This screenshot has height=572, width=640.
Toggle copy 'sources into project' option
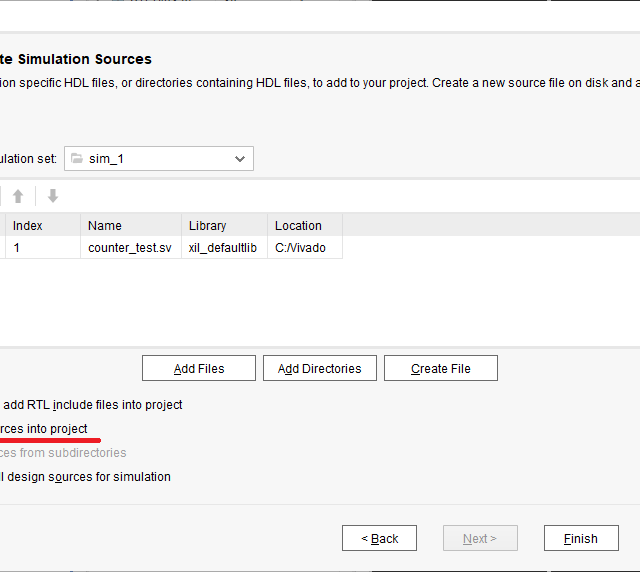pyautogui.click(x=44, y=429)
